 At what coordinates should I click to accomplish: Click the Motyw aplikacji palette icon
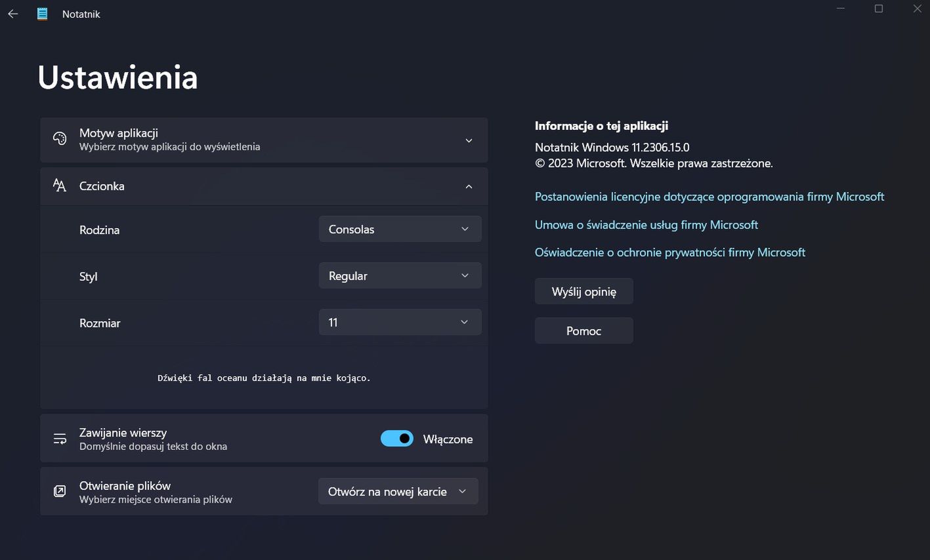[60, 139]
